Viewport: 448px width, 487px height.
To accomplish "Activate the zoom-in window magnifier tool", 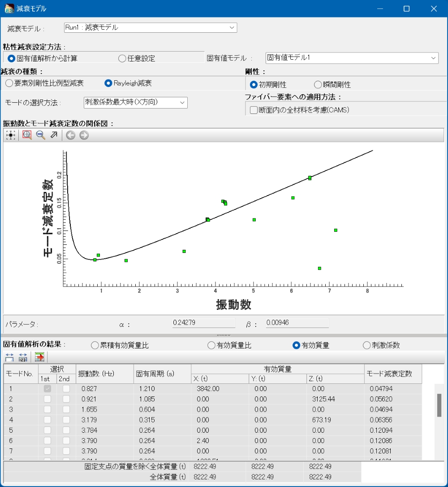I will click(27, 135).
